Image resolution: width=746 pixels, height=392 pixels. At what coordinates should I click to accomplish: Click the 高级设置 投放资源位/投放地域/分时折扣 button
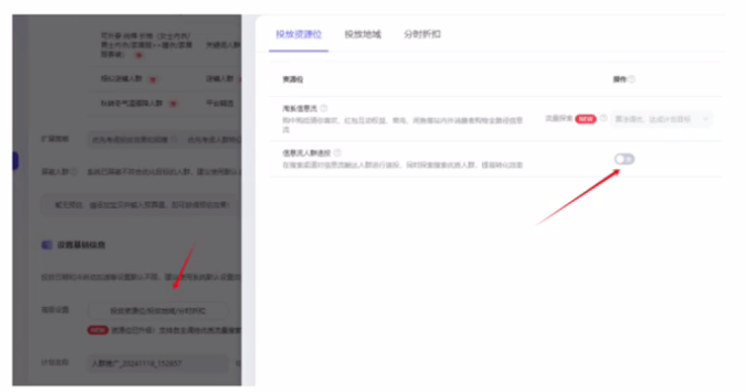pyautogui.click(x=158, y=311)
